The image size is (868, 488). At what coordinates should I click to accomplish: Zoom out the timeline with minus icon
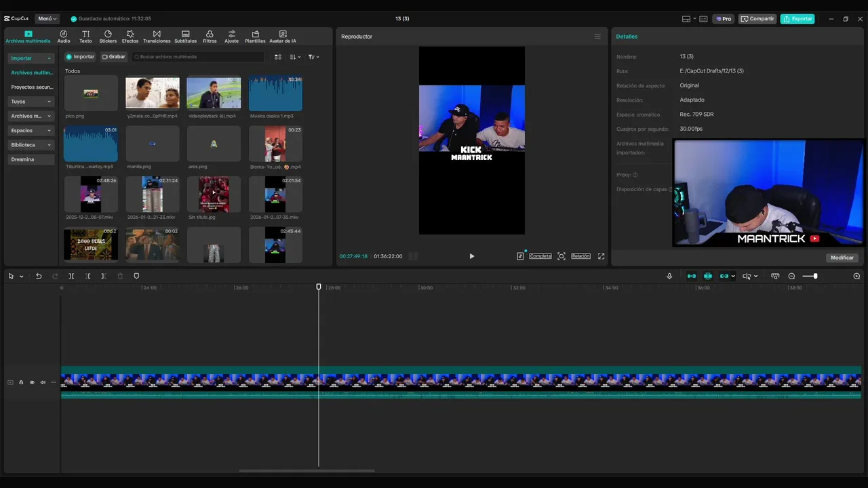pos(791,276)
